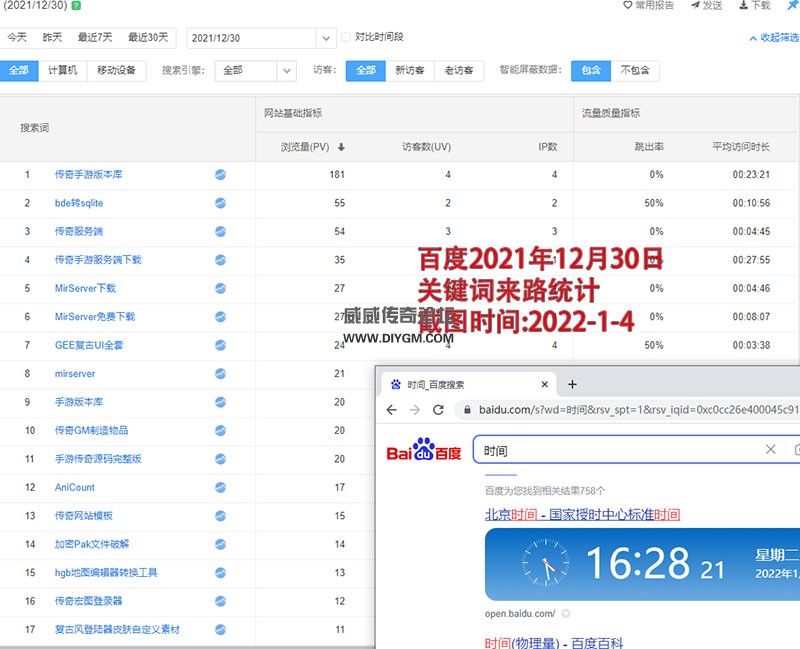The width and height of the screenshot is (800, 649).
Task: Click the 2021/12/30 date input field
Action: [252, 38]
